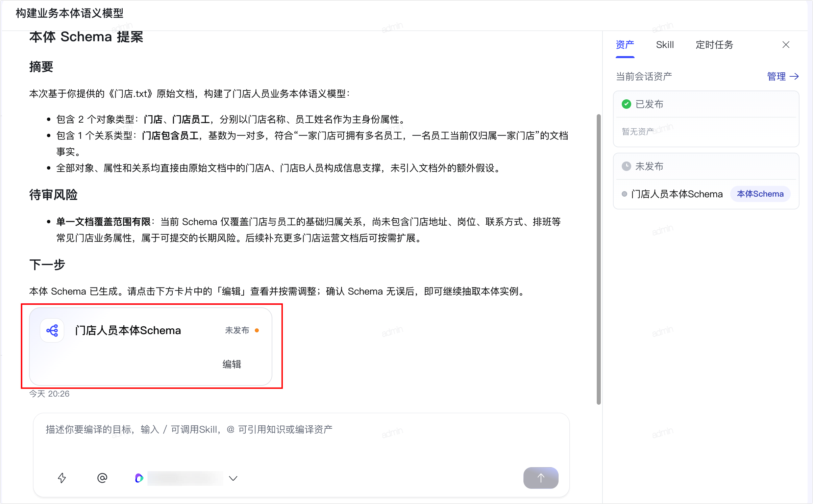This screenshot has width=813, height=504.
Task: Close the right assets panel
Action: click(786, 45)
